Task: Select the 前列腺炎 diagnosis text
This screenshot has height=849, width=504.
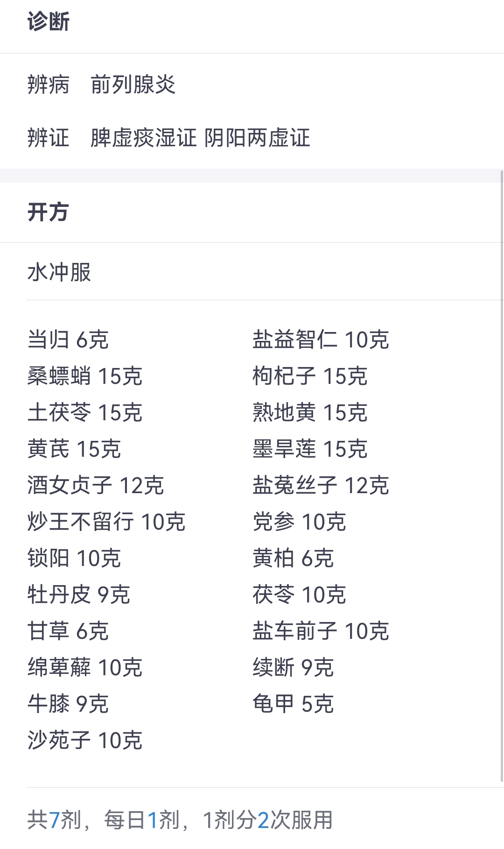Action: 133,85
